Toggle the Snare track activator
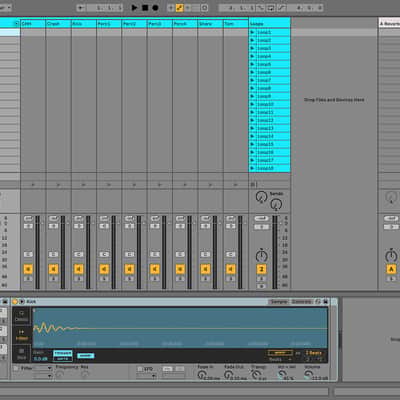The image size is (400, 400). coord(205,269)
